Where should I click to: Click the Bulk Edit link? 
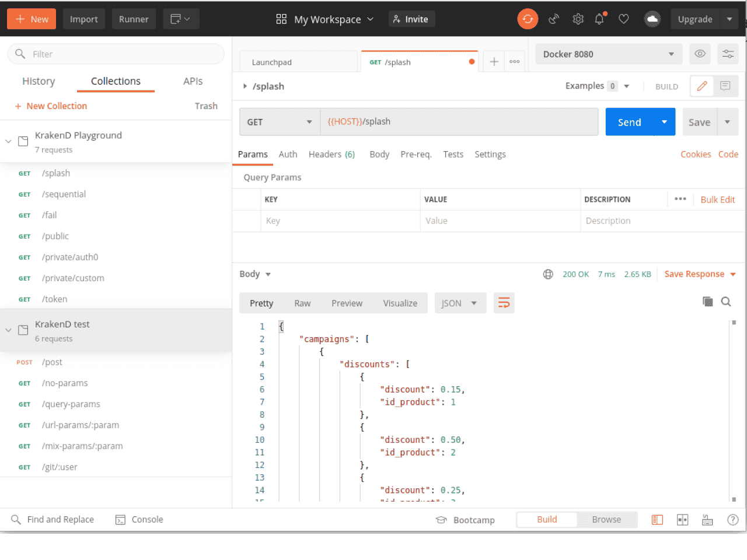click(x=717, y=199)
